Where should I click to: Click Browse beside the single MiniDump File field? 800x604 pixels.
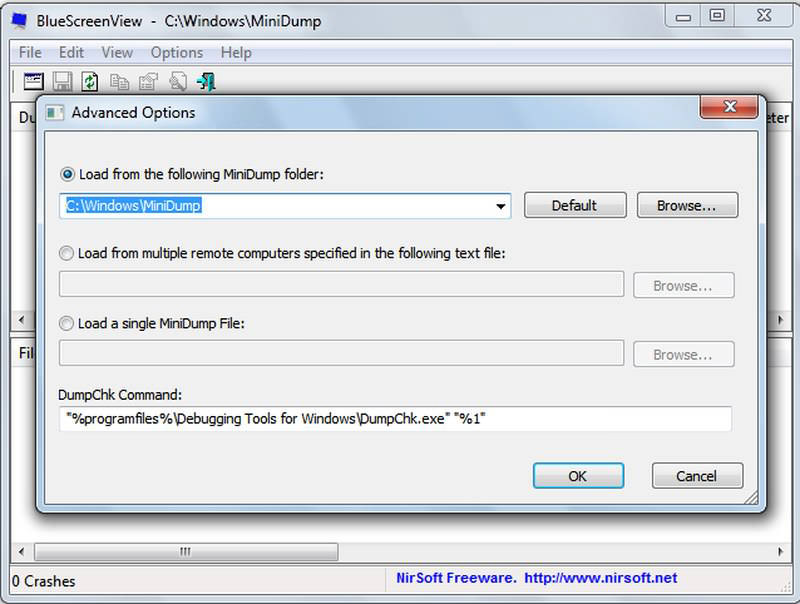684,354
